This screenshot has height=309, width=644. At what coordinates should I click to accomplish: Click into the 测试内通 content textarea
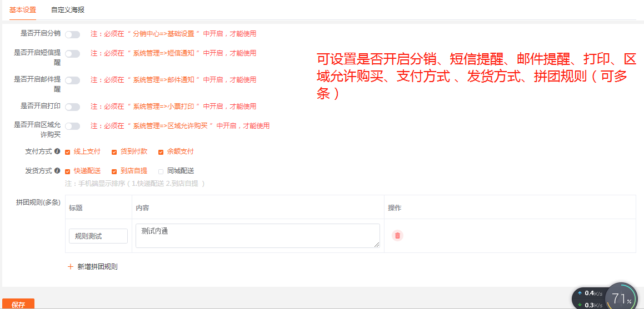[x=257, y=236]
